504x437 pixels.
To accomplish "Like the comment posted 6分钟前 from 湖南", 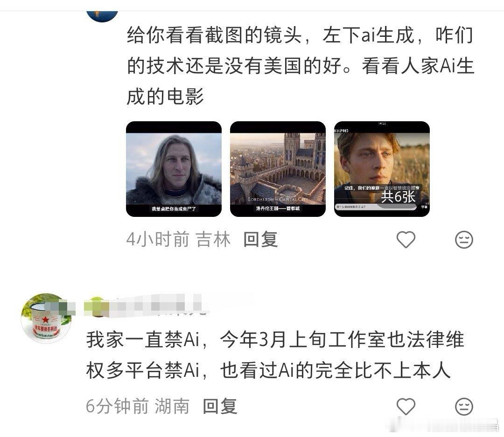I will 406,407.
